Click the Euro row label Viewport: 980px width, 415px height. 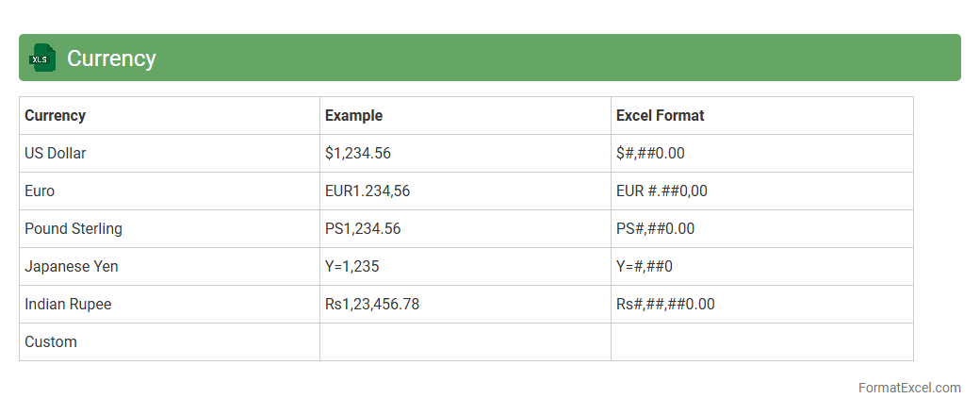40,191
